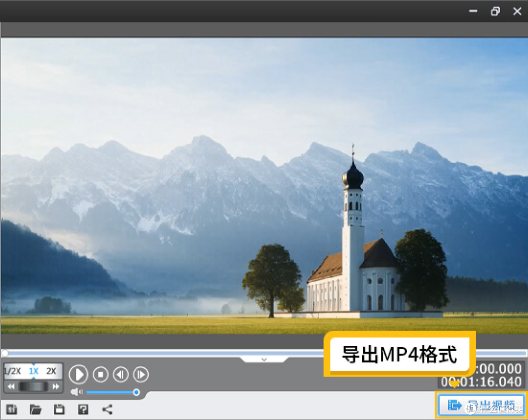The height and width of the screenshot is (420, 528).
Task: Set playback speed to 2X
Action: pyautogui.click(x=51, y=371)
